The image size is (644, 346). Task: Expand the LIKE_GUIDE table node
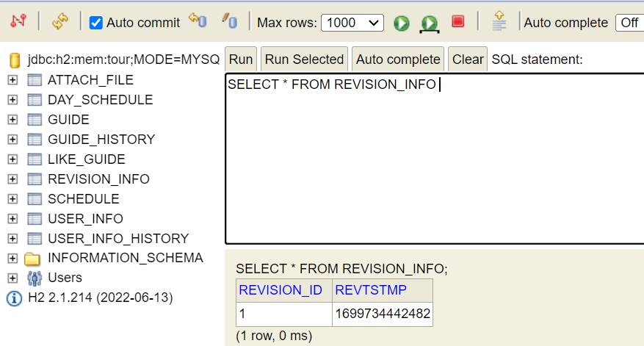tap(12, 159)
